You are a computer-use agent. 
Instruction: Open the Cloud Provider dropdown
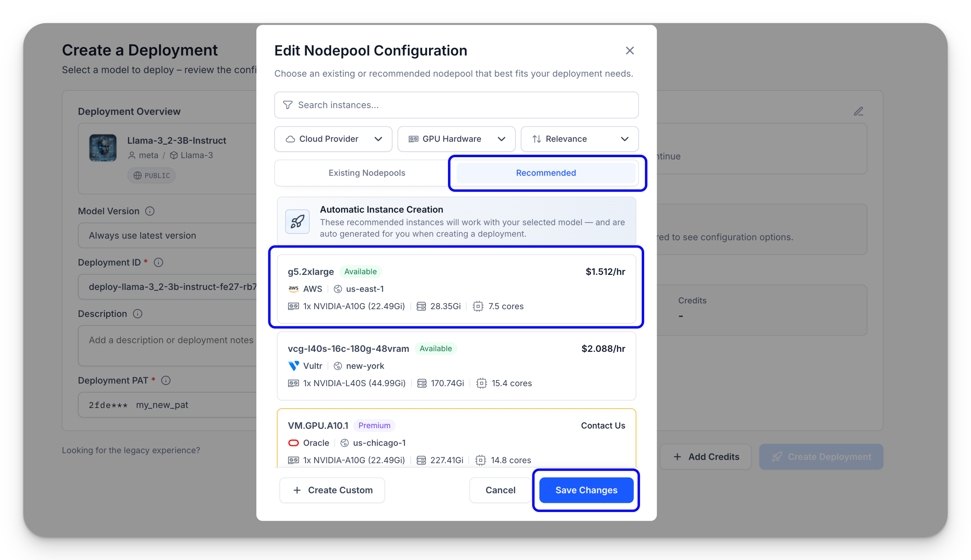pyautogui.click(x=333, y=139)
